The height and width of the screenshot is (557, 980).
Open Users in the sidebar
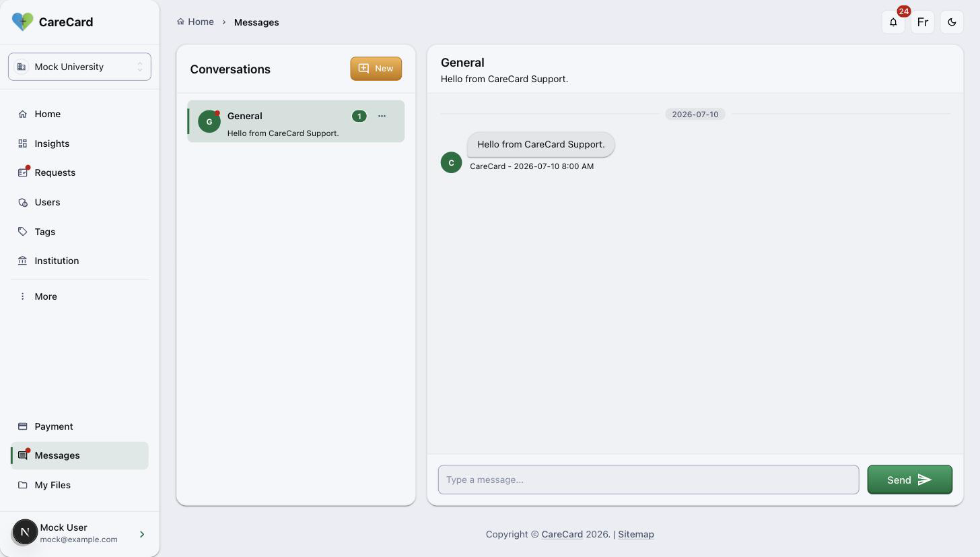(79, 202)
